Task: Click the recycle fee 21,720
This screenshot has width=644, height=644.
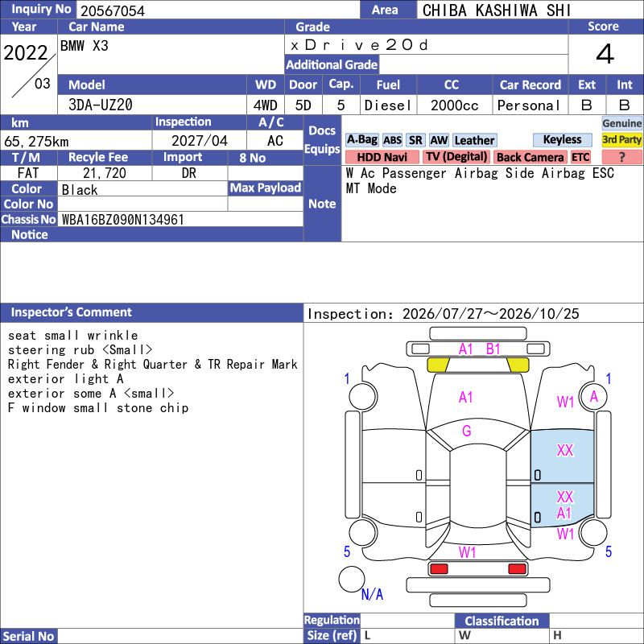Action: (x=105, y=173)
